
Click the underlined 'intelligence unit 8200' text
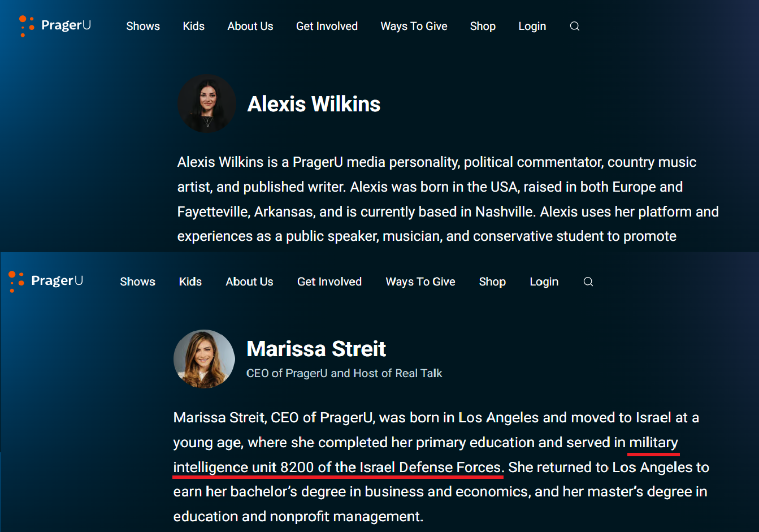click(x=244, y=468)
